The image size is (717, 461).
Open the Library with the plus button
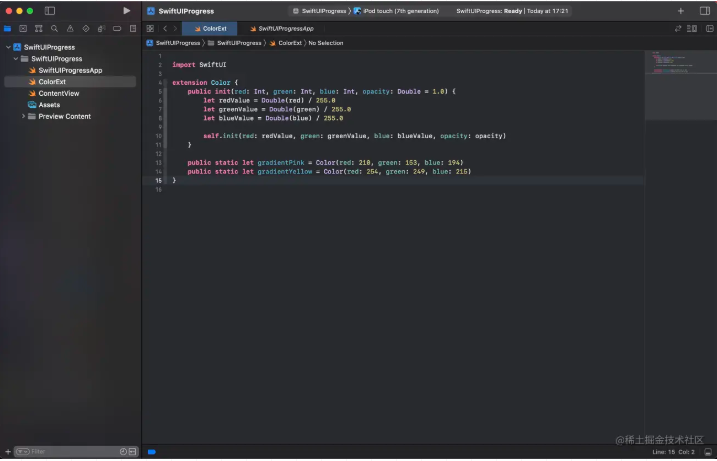point(681,10)
